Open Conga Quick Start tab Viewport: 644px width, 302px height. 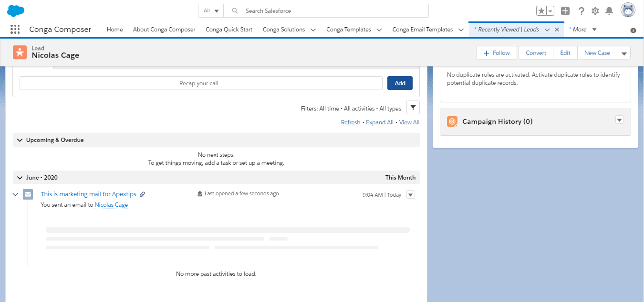(229, 30)
